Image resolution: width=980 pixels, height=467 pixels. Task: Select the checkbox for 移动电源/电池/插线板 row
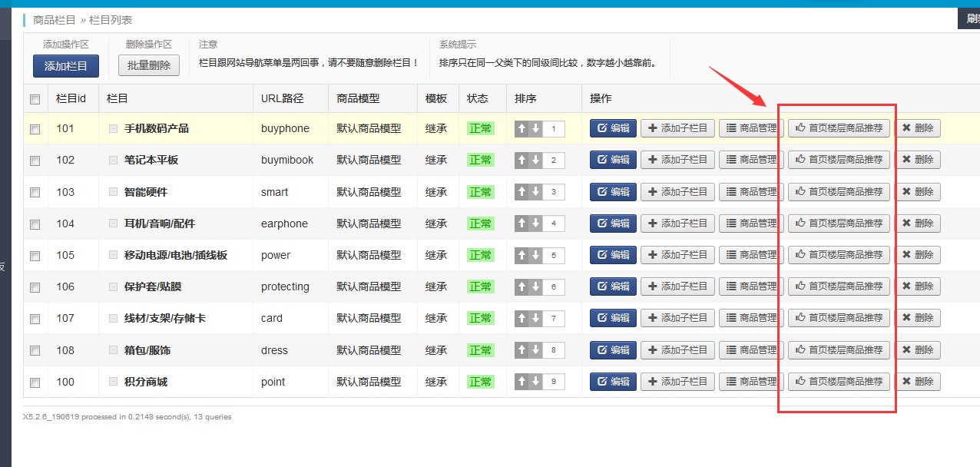35,256
